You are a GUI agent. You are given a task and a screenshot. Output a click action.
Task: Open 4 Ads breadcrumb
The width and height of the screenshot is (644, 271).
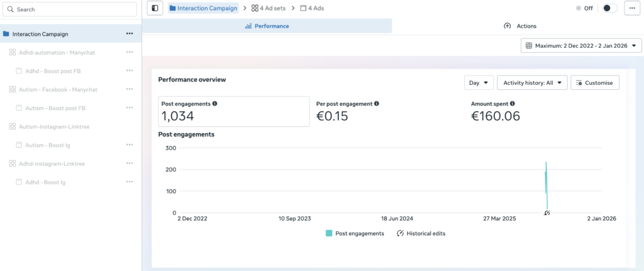point(312,8)
